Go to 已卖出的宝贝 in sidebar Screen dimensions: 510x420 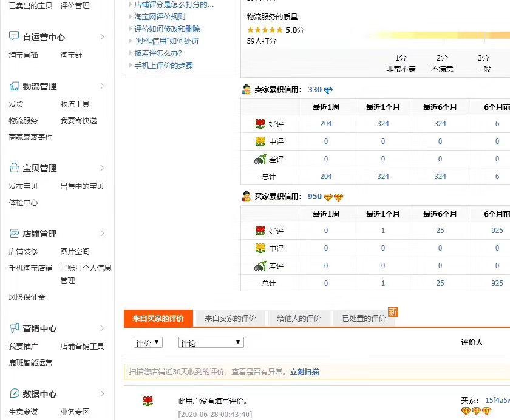click(x=30, y=6)
